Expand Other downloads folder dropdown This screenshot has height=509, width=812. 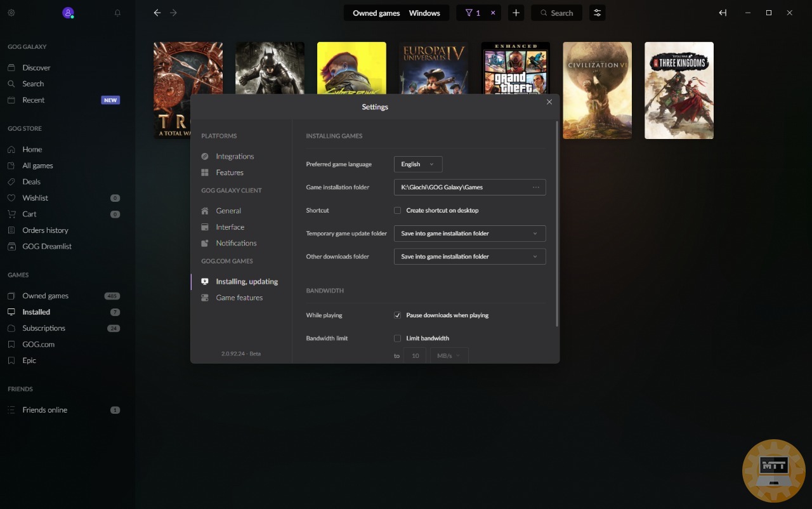tap(469, 257)
